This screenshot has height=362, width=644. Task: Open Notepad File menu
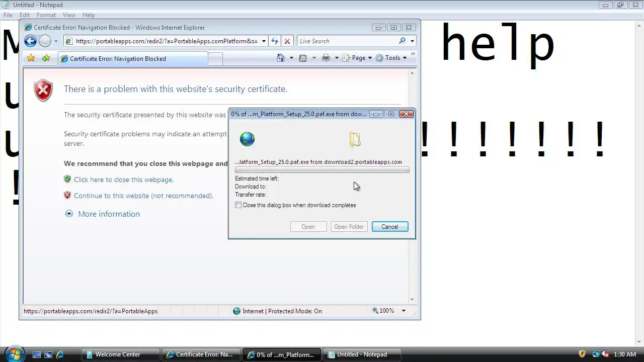tap(8, 15)
